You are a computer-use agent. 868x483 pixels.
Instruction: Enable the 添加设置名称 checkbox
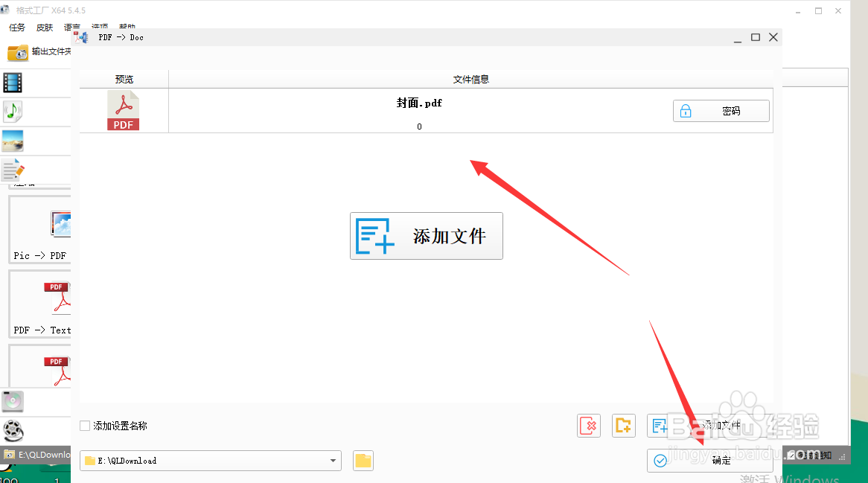point(84,426)
